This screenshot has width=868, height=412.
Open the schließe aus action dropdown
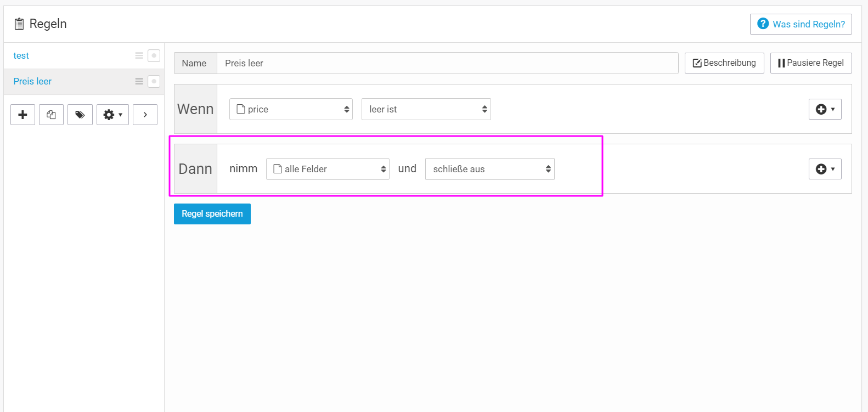pyautogui.click(x=490, y=169)
